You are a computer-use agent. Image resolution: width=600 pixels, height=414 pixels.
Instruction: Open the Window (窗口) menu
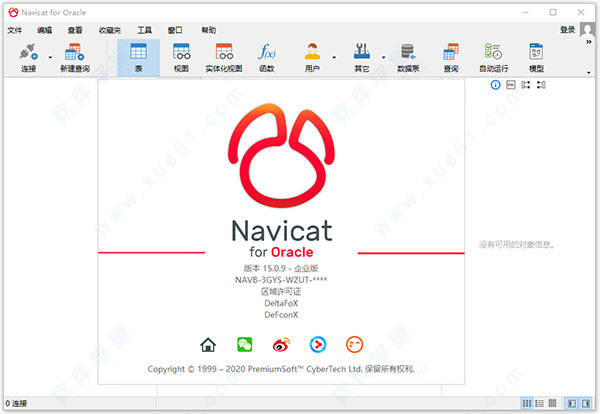175,30
